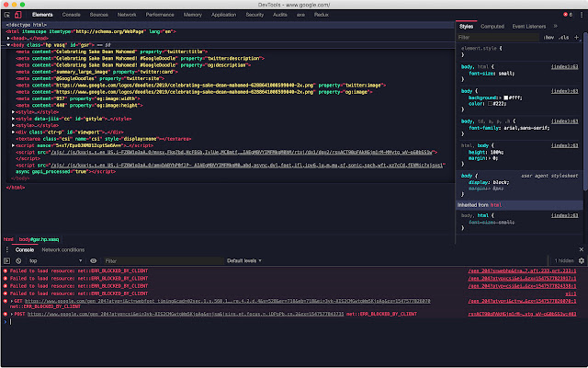Focus the Styles Filter input field
Image resolution: width=588 pixels, height=368 pixels.
click(498, 37)
